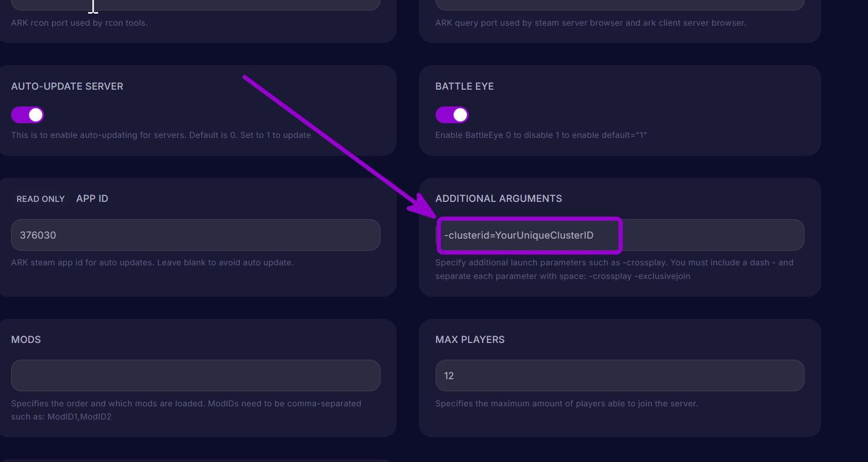Viewport: 868px width, 462px height.
Task: Click the MODS heading
Action: point(26,340)
